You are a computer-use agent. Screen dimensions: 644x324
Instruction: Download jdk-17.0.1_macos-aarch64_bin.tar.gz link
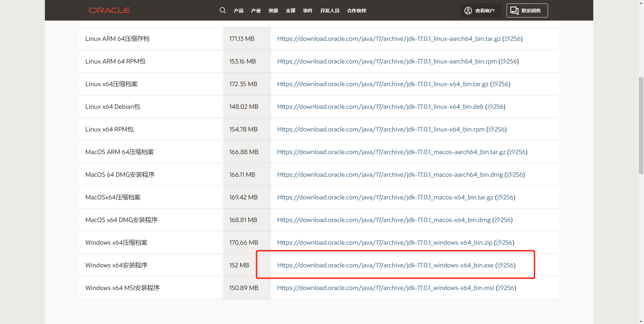pyautogui.click(x=391, y=152)
